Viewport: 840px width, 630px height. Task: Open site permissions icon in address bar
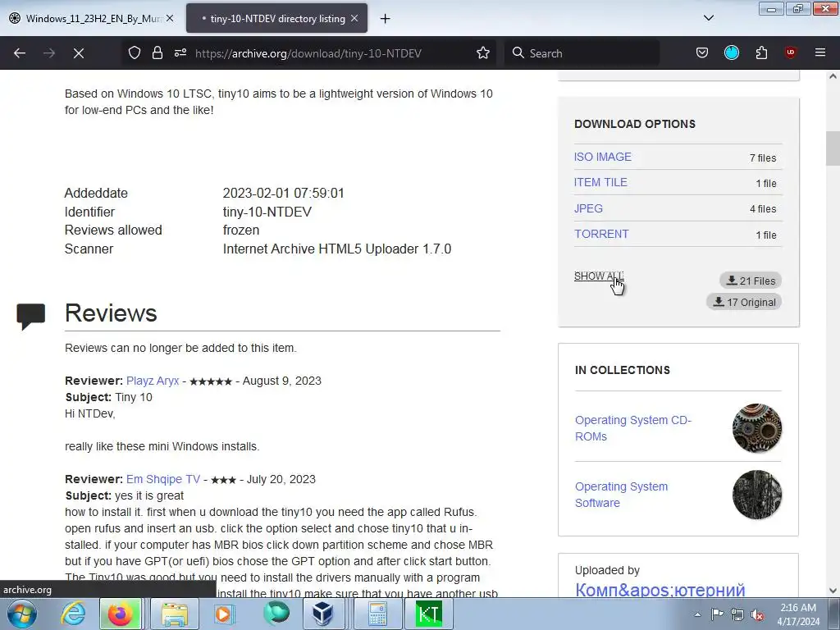(180, 53)
